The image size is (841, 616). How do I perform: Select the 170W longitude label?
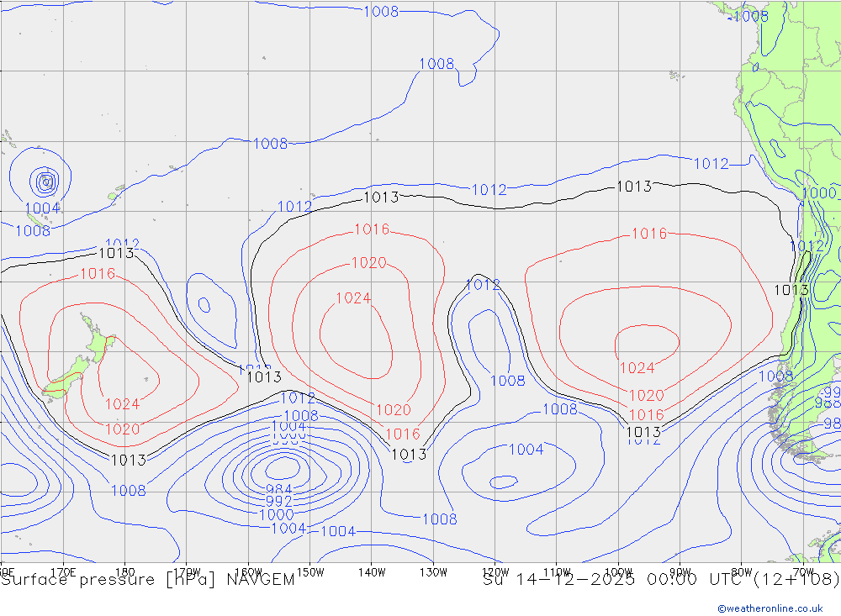(x=187, y=571)
